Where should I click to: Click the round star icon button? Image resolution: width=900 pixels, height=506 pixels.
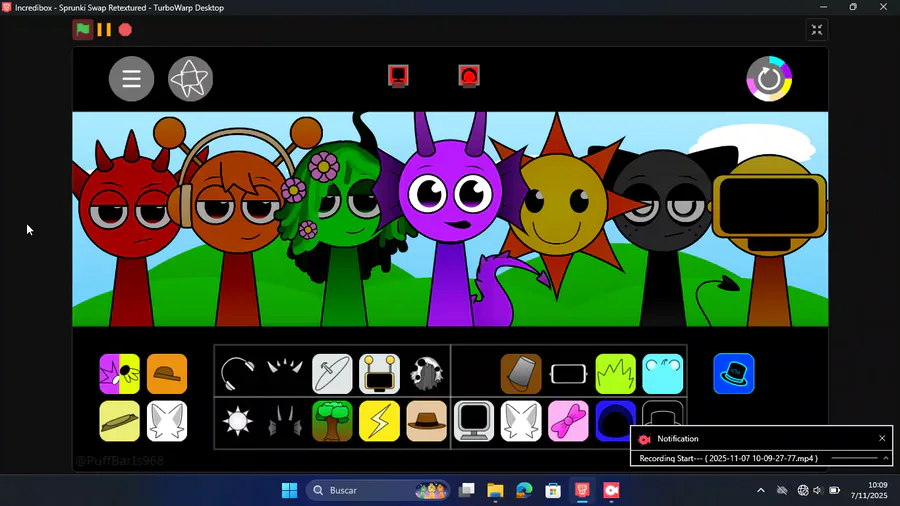pos(191,79)
